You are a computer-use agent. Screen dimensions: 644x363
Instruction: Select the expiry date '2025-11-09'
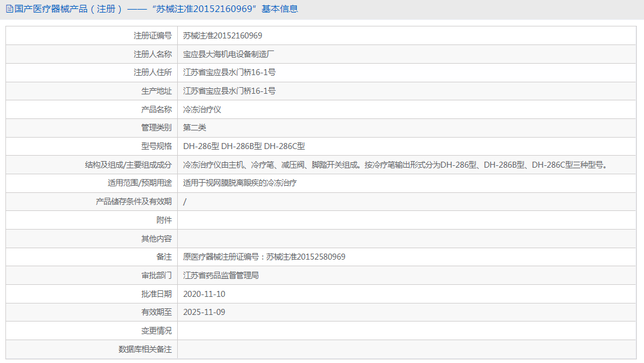click(203, 313)
